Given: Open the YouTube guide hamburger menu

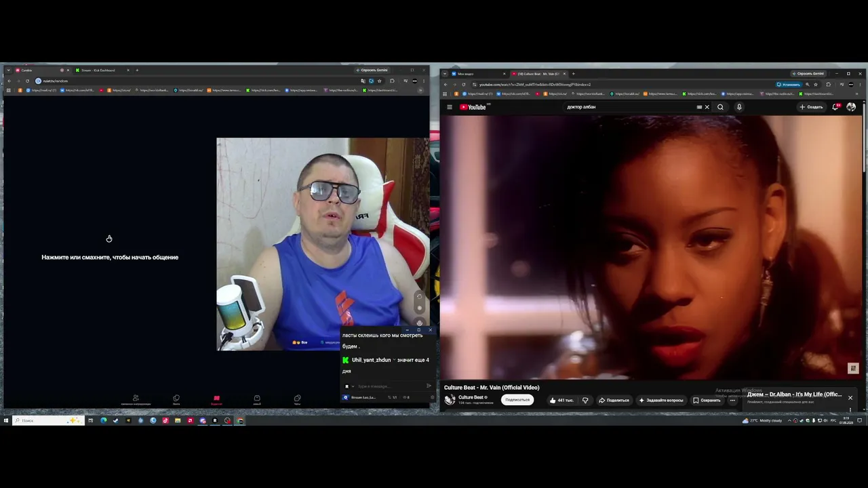Looking at the screenshot, I should pos(449,107).
